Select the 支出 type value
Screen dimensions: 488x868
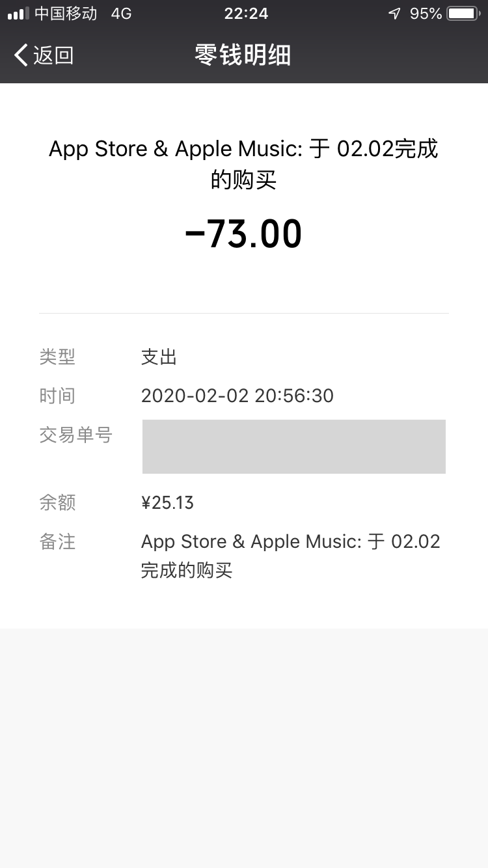(x=159, y=357)
